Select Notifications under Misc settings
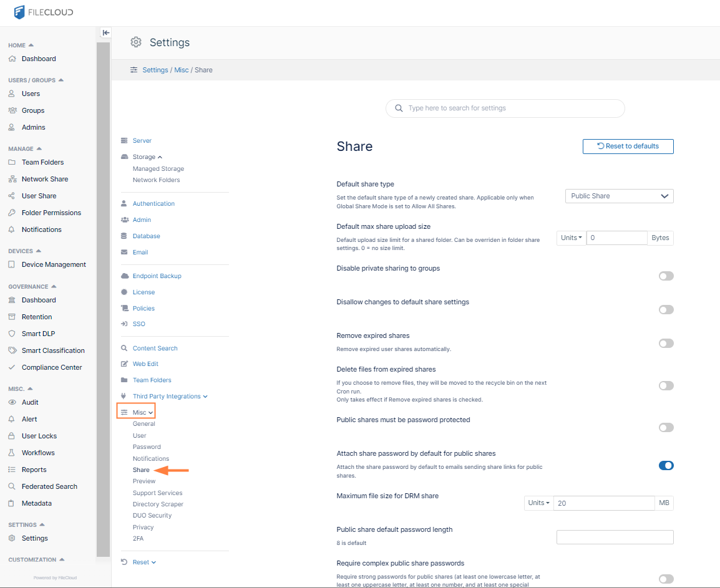This screenshot has height=588, width=720. coord(151,458)
